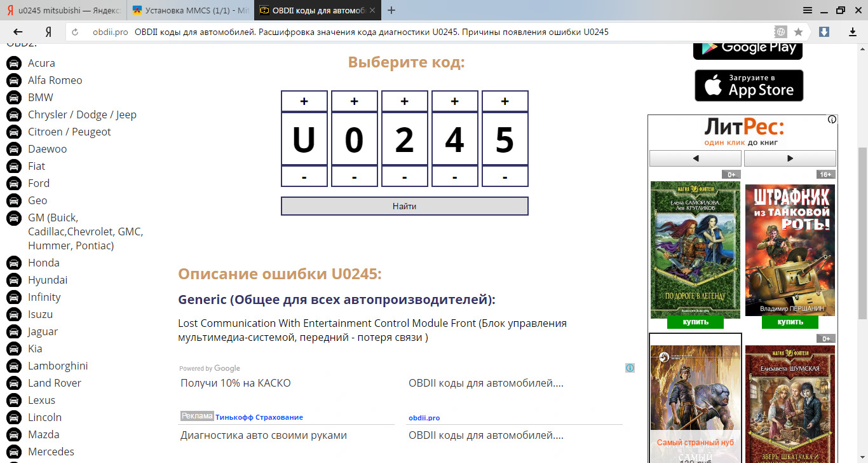868x463 pixels.
Task: Increment the fifth code digit 5
Action: coord(505,101)
